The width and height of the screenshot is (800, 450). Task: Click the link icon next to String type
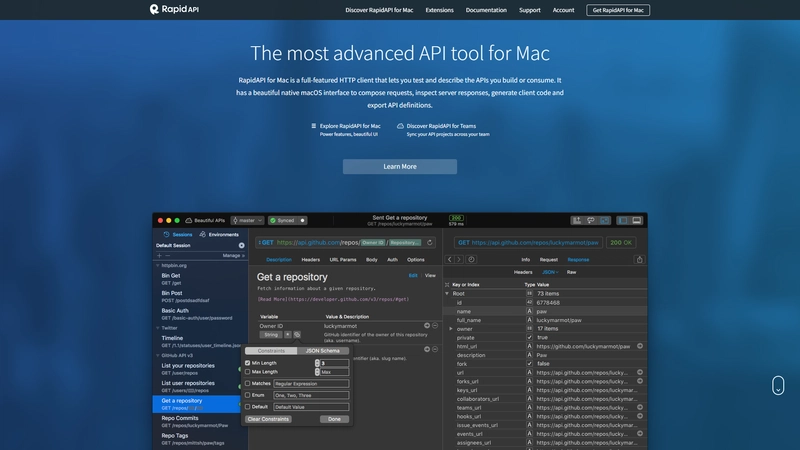(x=297, y=335)
